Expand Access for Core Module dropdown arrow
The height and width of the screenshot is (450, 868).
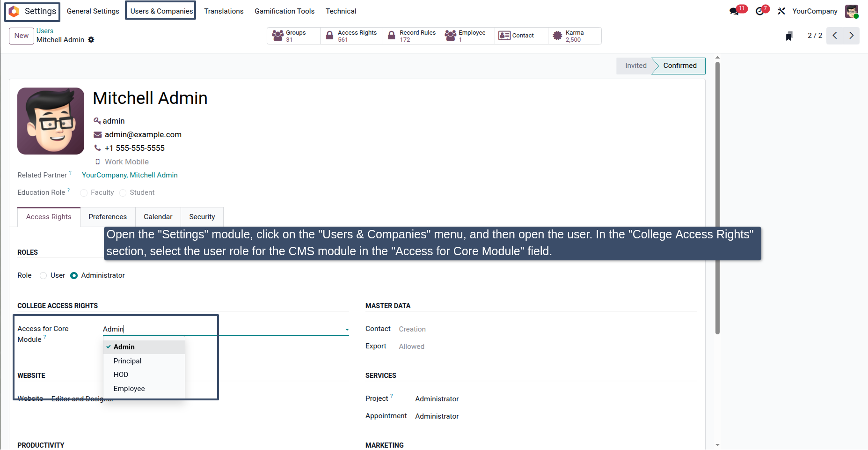tap(347, 330)
